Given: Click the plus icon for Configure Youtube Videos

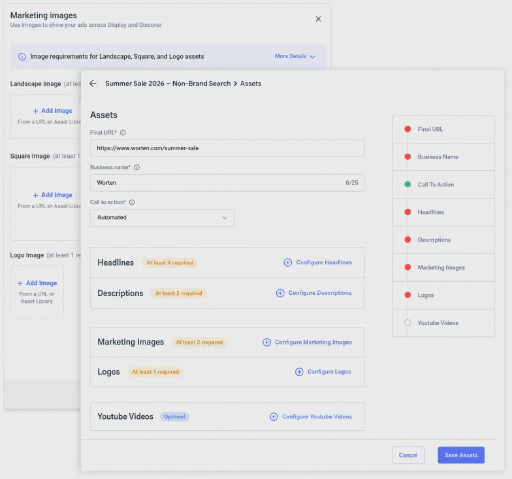Looking at the screenshot, I should pyautogui.click(x=274, y=417).
